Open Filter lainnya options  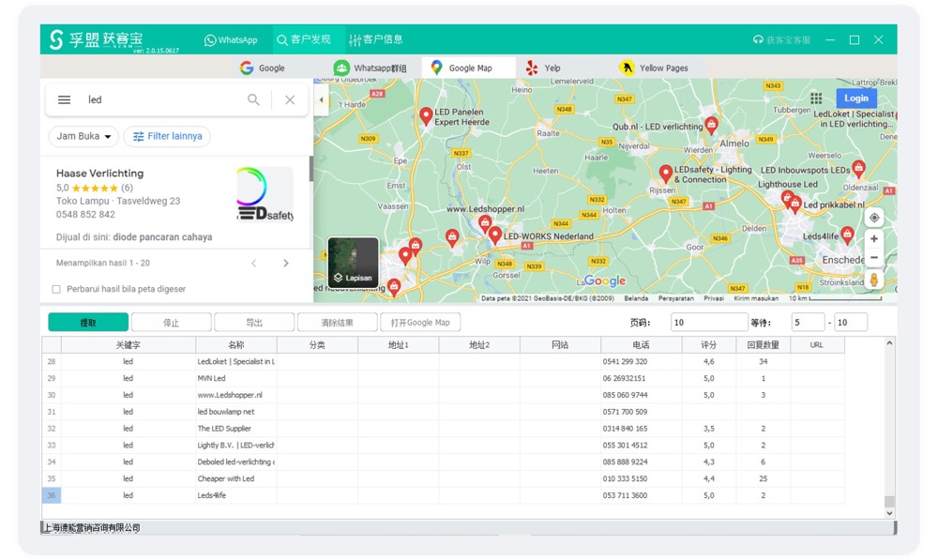pyautogui.click(x=167, y=135)
